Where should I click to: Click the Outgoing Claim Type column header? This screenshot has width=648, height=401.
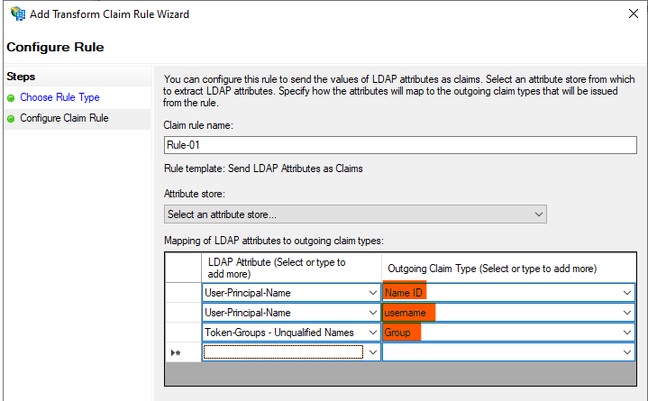click(508, 267)
